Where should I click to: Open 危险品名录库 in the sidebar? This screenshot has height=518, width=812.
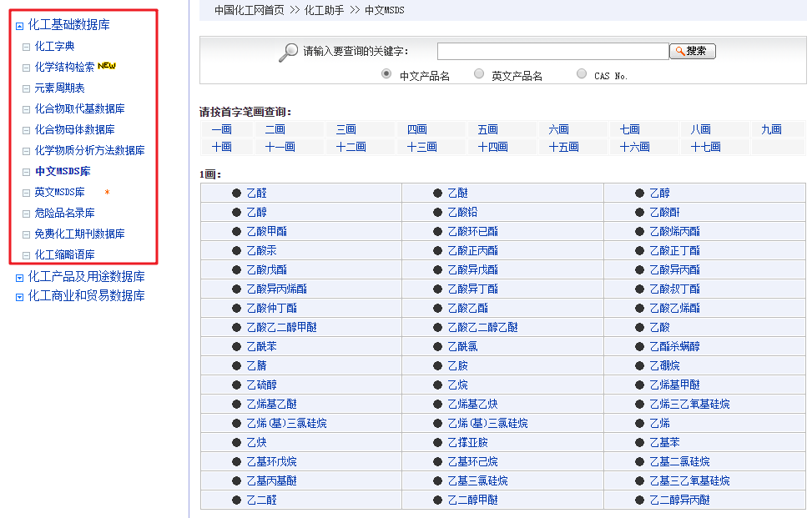pyautogui.click(x=64, y=213)
